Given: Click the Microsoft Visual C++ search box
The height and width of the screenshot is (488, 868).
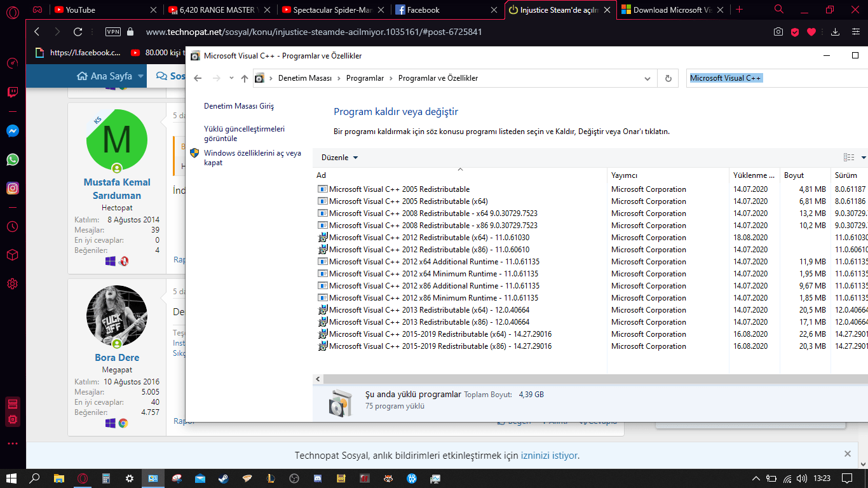Looking at the screenshot, I should point(777,78).
